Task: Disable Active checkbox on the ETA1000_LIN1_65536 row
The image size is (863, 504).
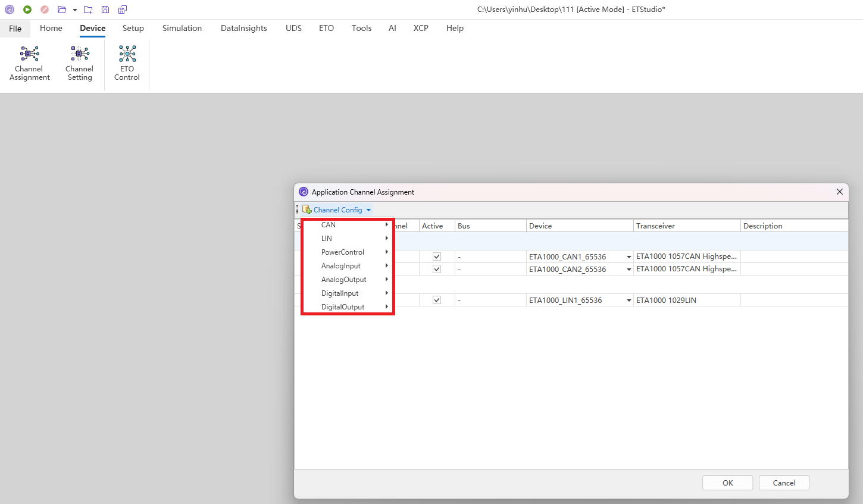Action: [437, 300]
